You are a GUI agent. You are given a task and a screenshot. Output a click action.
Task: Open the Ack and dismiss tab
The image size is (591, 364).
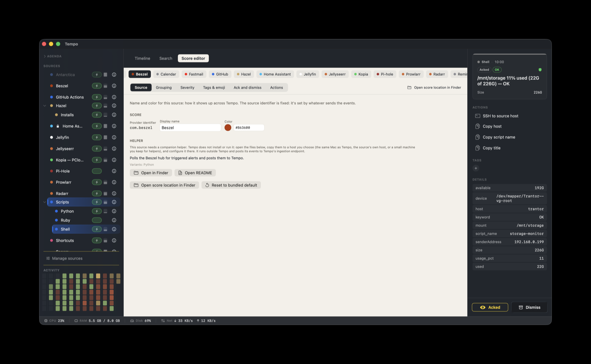247,87
